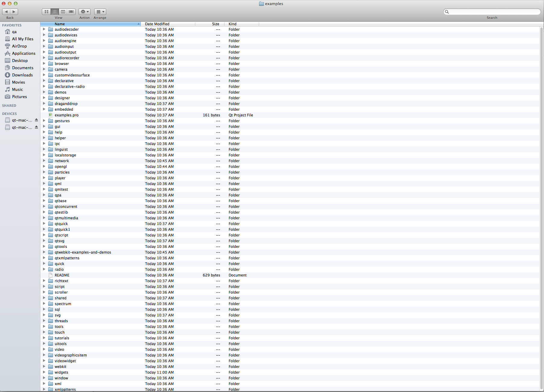Open the Arrange dropdown menu

click(x=100, y=12)
